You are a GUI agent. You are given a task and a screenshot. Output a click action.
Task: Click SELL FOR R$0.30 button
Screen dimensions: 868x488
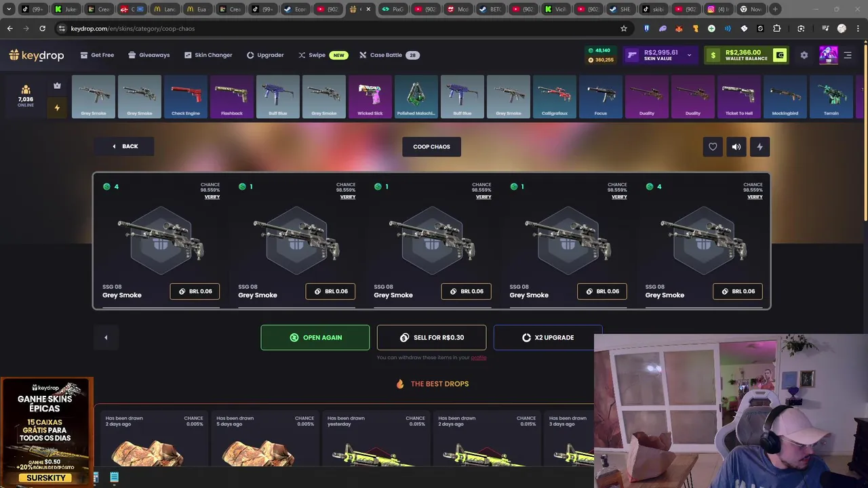[x=431, y=338]
